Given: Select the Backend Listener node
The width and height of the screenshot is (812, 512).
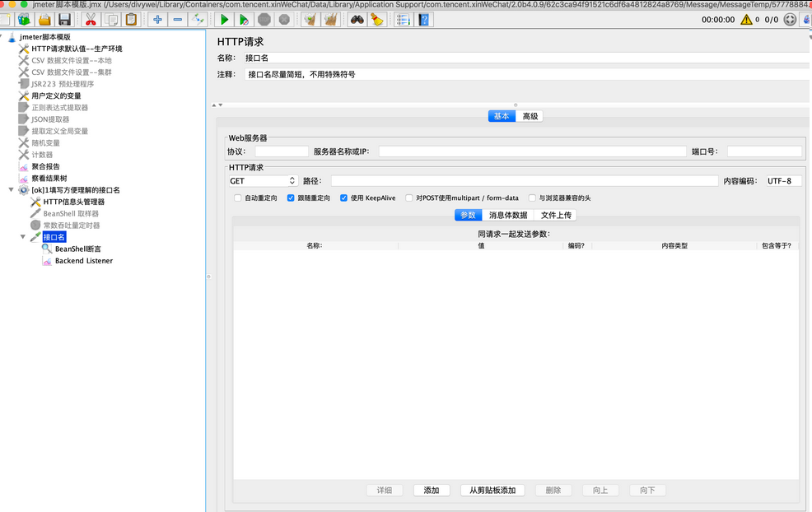Looking at the screenshot, I should (84, 261).
